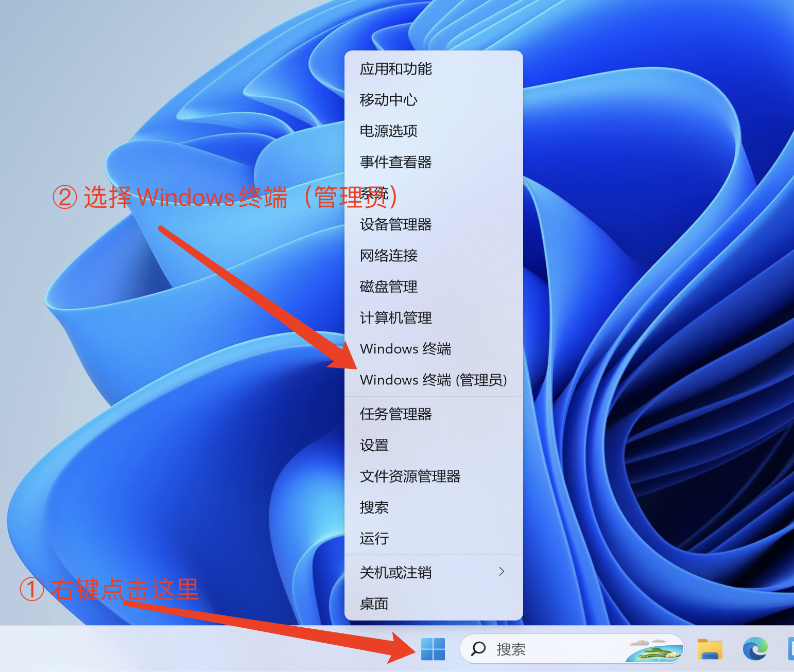Click 设置 in the context menu
Image resolution: width=794 pixels, height=672 pixels.
434,445
